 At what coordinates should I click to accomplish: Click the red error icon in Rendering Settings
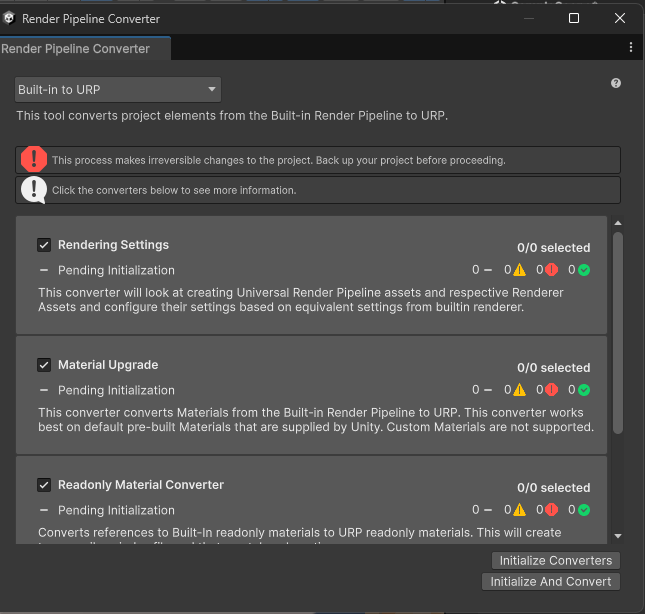(551, 270)
